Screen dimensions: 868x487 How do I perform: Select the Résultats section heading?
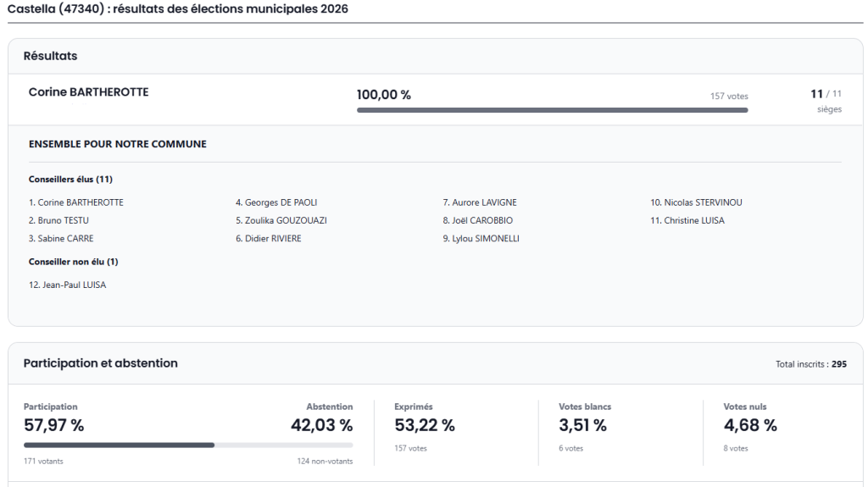click(x=50, y=56)
